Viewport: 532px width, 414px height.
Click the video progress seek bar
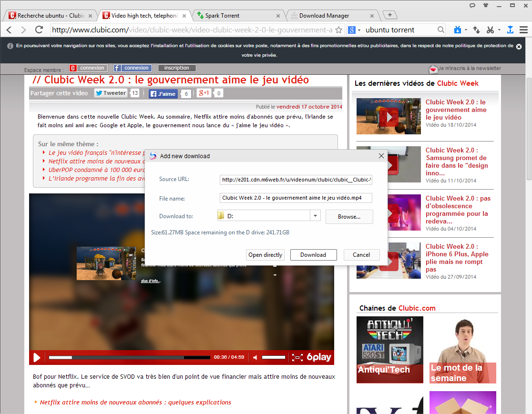pyautogui.click(x=129, y=357)
